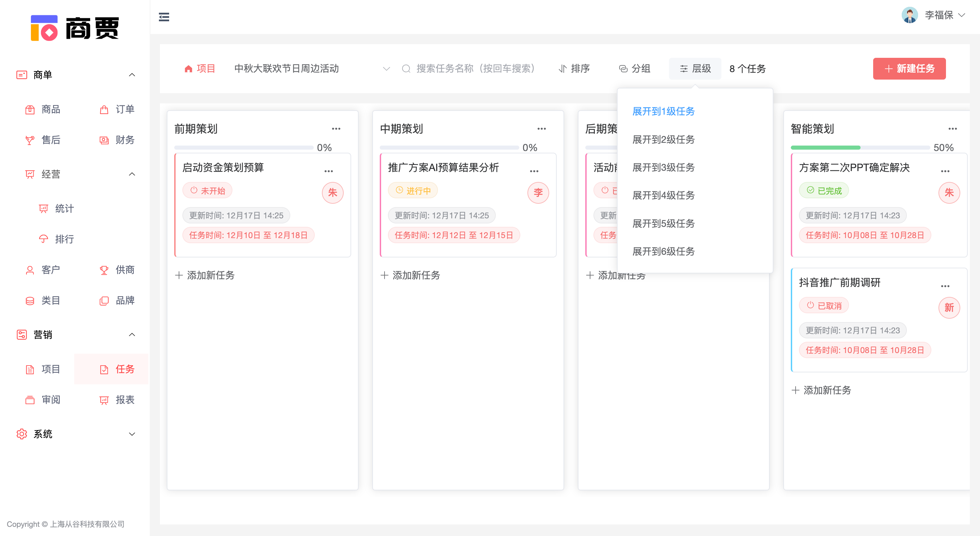
Task: Click the 进行中 status tag
Action: point(413,190)
